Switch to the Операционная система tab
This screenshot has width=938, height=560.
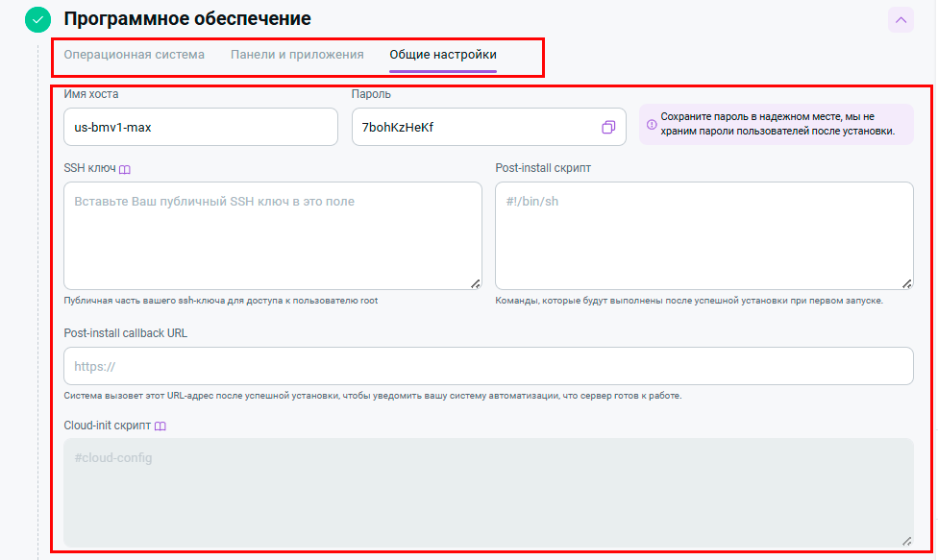pyautogui.click(x=134, y=55)
